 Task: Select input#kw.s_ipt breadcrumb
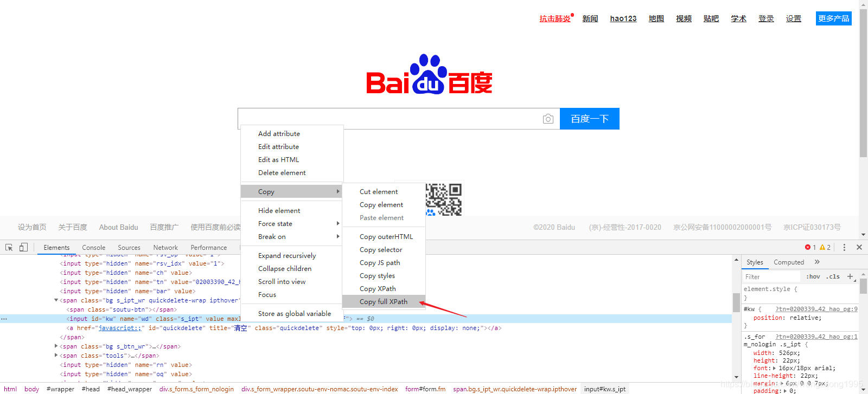click(x=605, y=389)
